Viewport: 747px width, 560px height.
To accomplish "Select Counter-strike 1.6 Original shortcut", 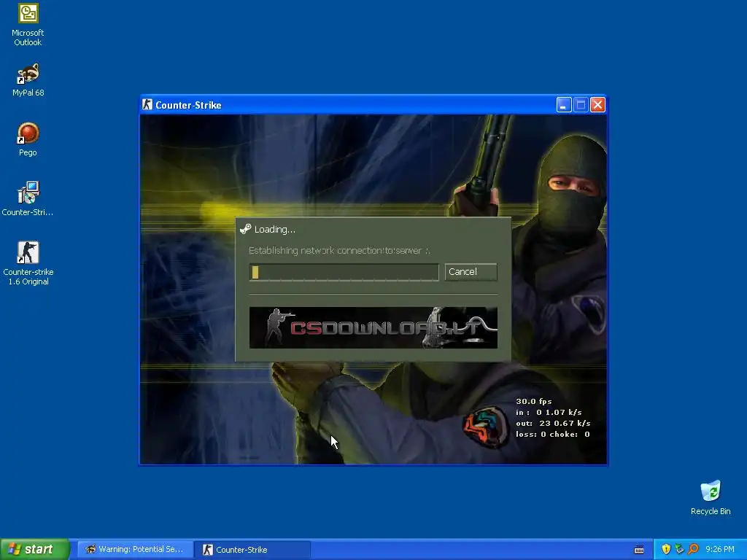I will point(28,262).
